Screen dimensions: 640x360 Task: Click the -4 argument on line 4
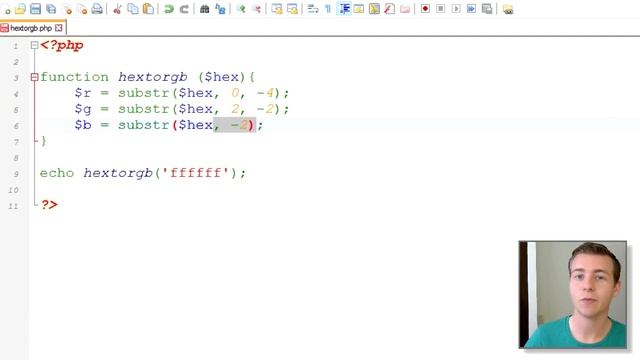[265, 93]
